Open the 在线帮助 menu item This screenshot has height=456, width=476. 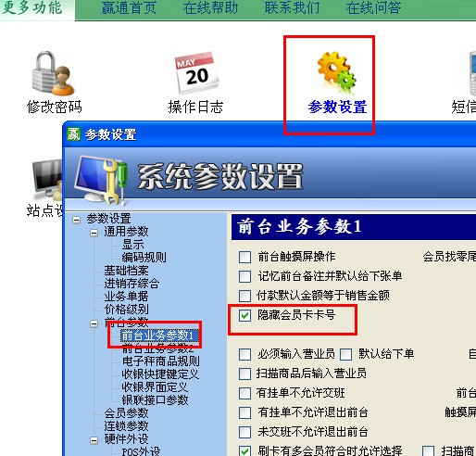tap(210, 7)
